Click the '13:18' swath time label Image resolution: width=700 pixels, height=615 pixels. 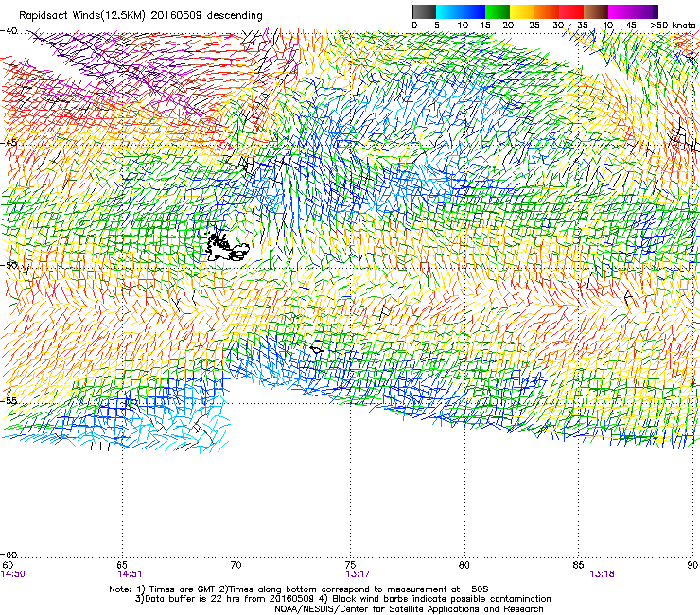coord(602,574)
